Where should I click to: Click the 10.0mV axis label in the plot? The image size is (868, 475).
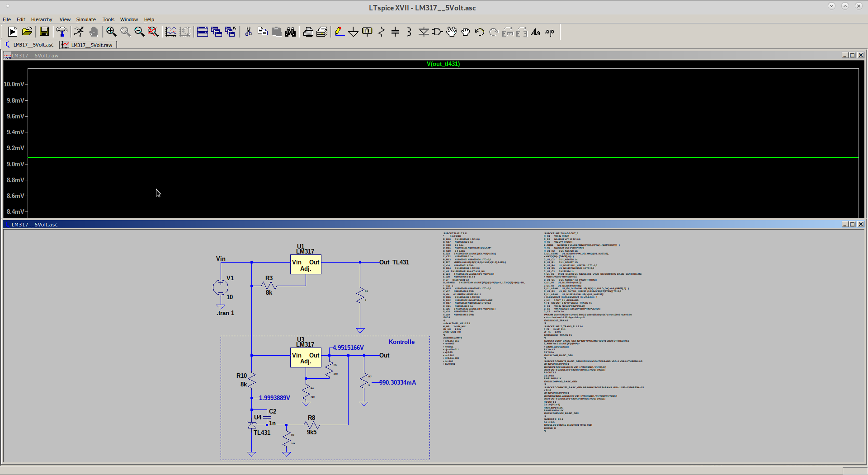(14, 84)
